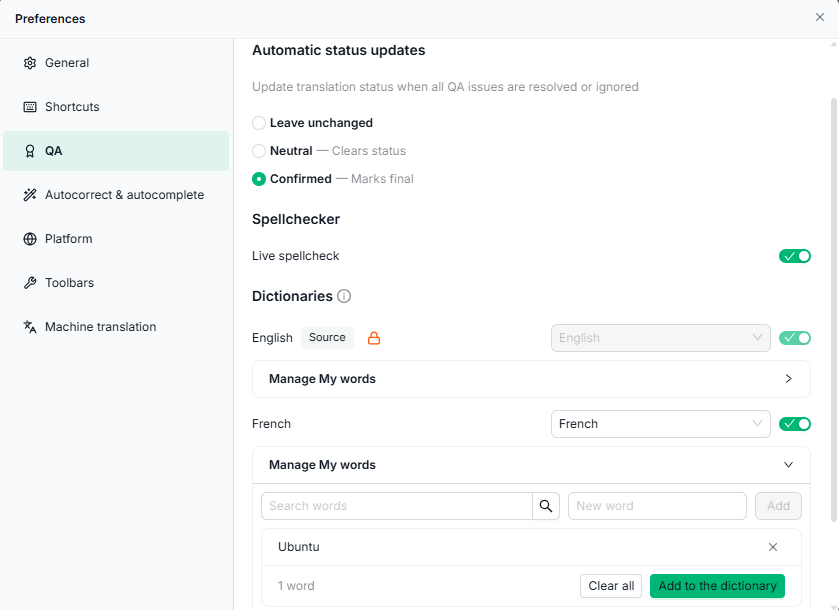839x610 pixels.
Task: Click the magnifier search words icon
Action: (546, 506)
